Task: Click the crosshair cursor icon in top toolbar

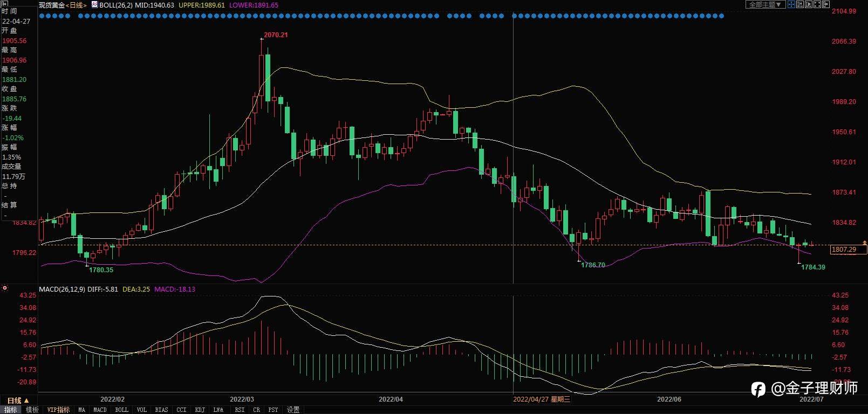Action: tap(791, 4)
